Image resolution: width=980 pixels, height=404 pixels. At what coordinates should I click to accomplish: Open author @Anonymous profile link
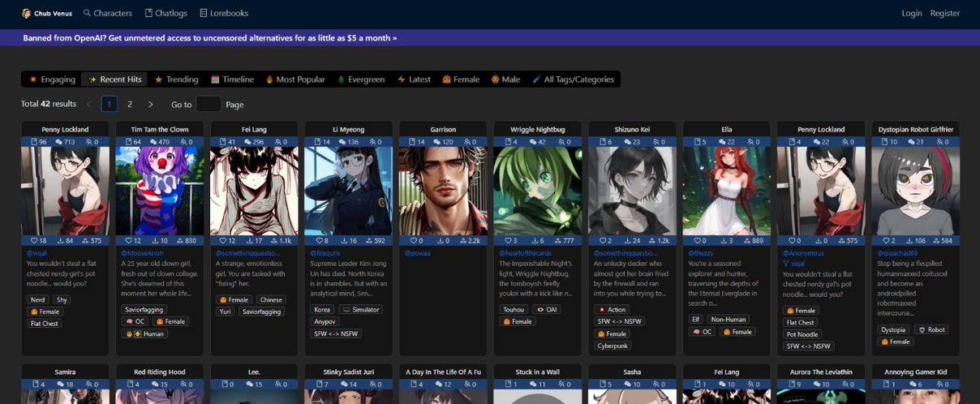tap(803, 253)
